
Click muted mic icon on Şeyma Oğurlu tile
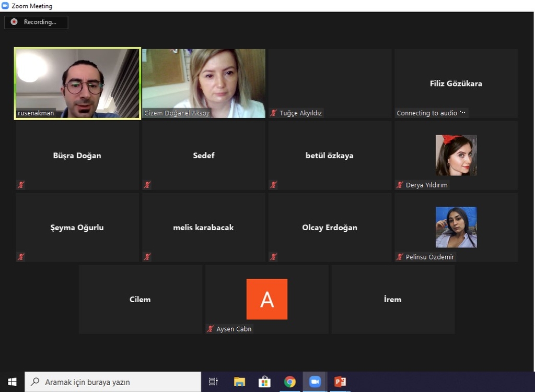(x=21, y=257)
